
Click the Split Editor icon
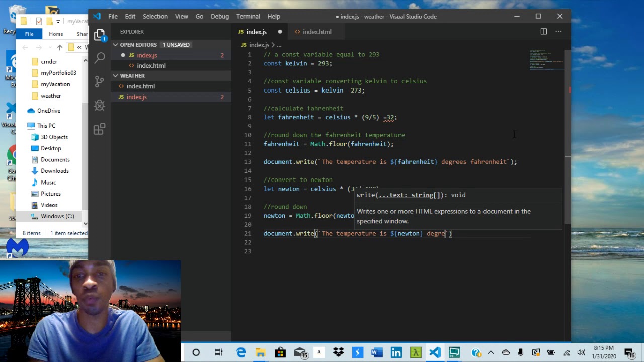pos(543,31)
